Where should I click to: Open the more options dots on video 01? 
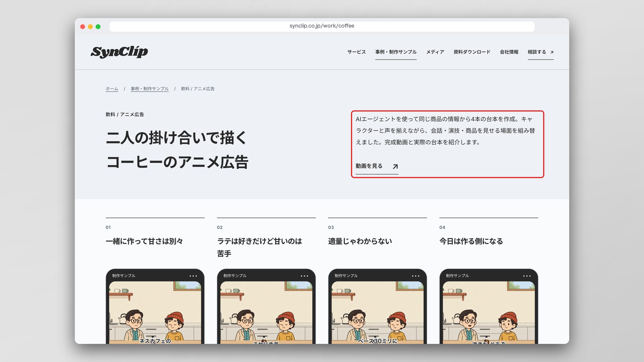pos(193,276)
